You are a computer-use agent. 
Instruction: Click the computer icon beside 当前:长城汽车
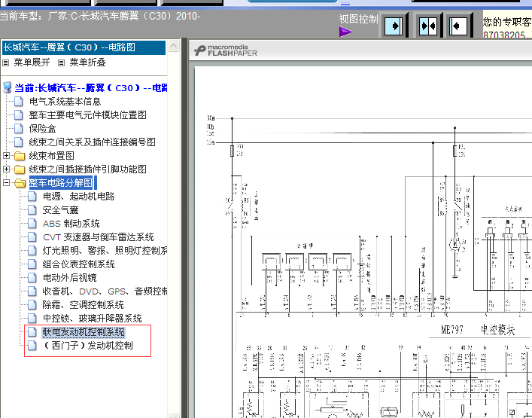[x=7, y=87]
